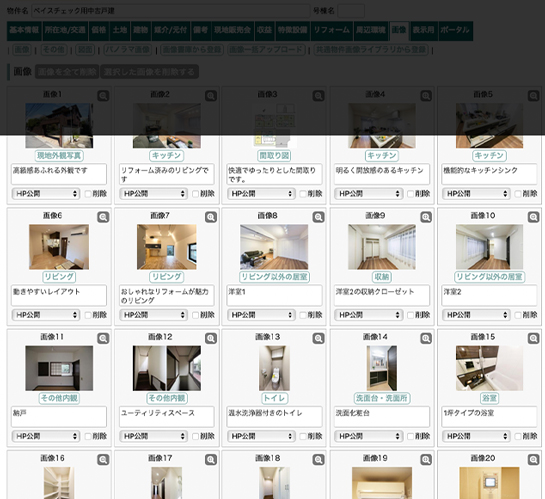
Task: Enlarge 画像12 with the magnifier icon
Action: click(211, 338)
